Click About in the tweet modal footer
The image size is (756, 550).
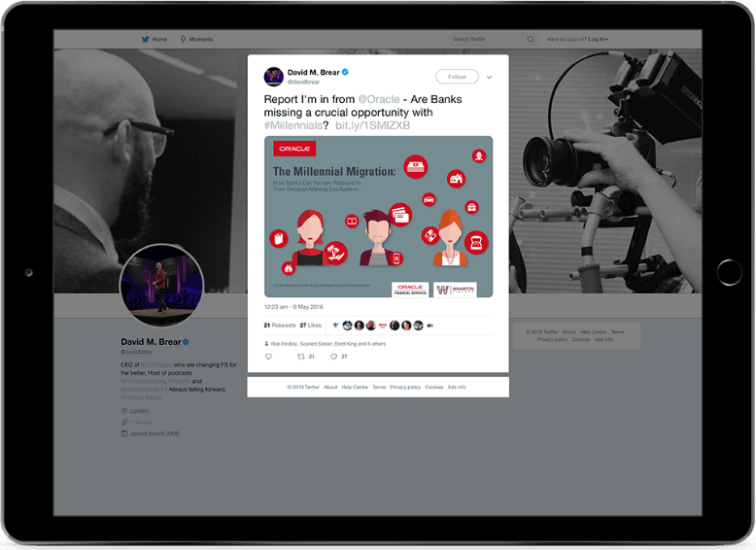[330, 387]
